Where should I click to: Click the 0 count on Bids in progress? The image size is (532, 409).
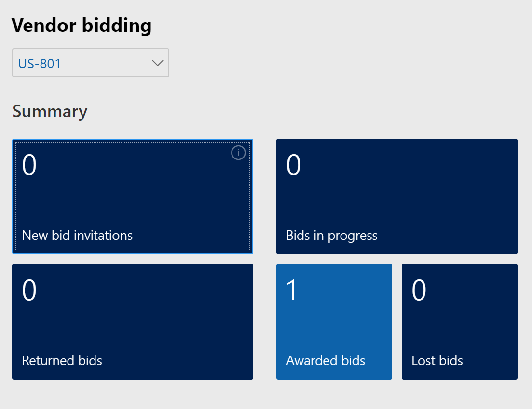click(293, 165)
